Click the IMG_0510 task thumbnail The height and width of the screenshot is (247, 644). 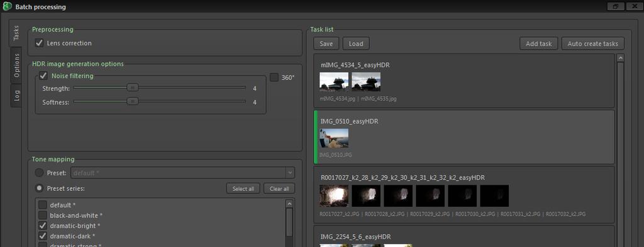[334, 138]
